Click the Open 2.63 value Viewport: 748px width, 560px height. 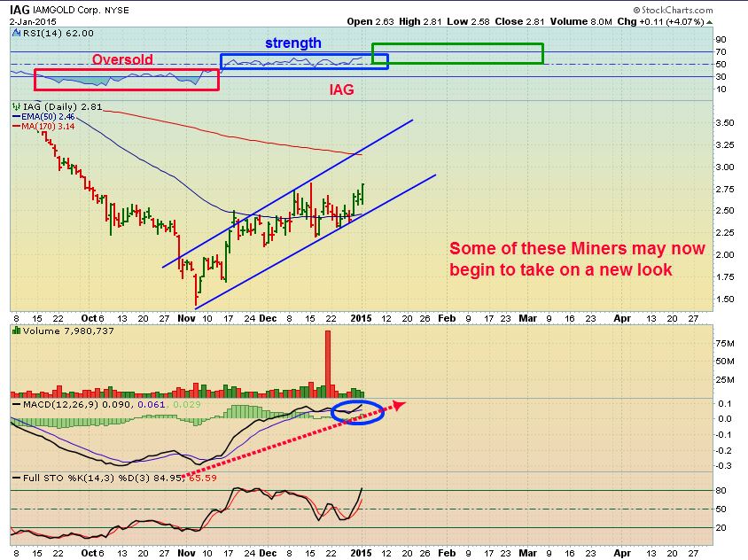coord(370,21)
